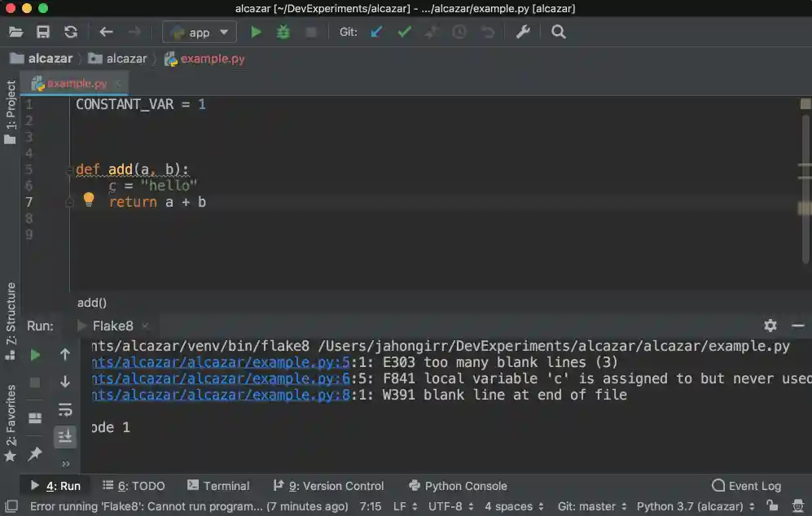Viewport: 812px width, 516px height.
Task: Toggle scroll to end in console output
Action: click(65, 436)
